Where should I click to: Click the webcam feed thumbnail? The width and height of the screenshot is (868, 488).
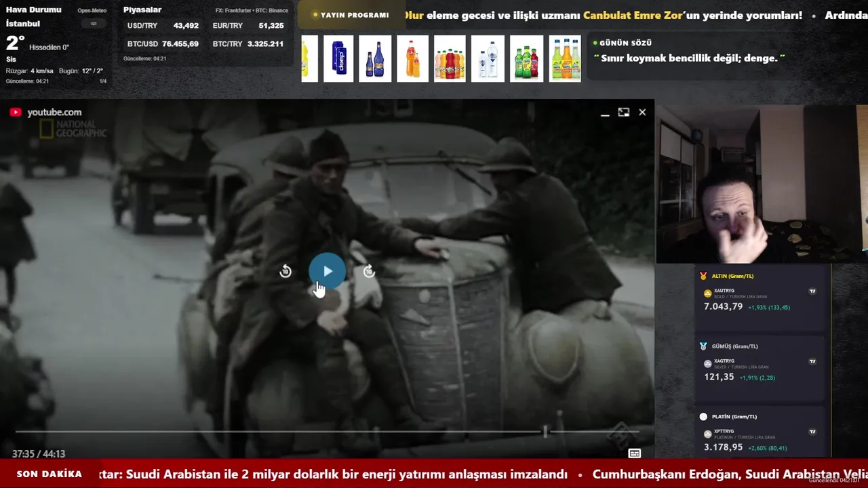pos(762,184)
